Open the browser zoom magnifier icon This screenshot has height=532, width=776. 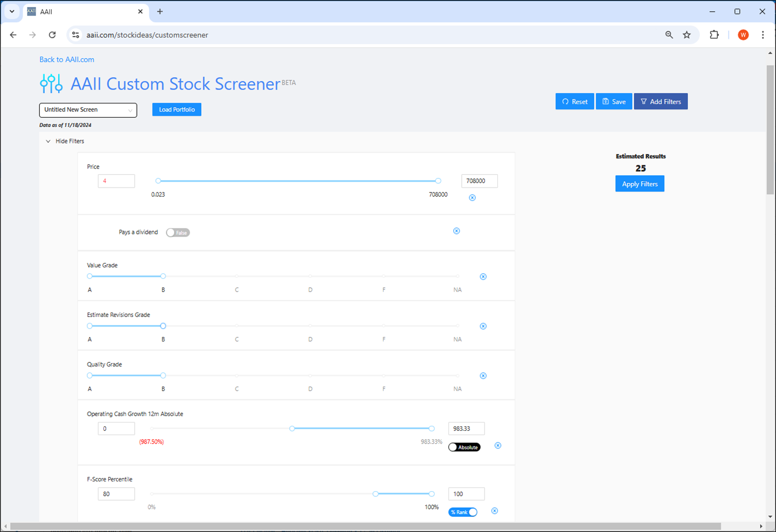pos(669,35)
